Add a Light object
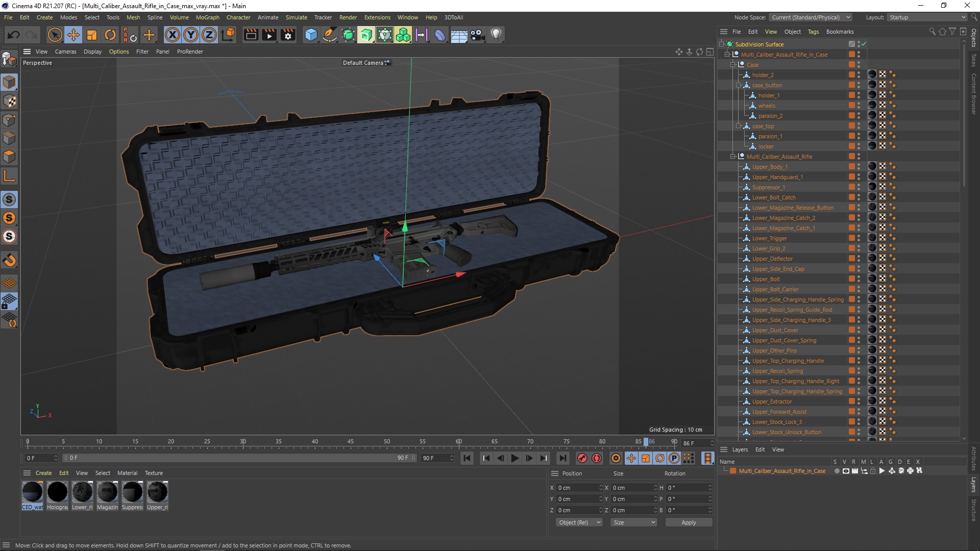 click(496, 35)
